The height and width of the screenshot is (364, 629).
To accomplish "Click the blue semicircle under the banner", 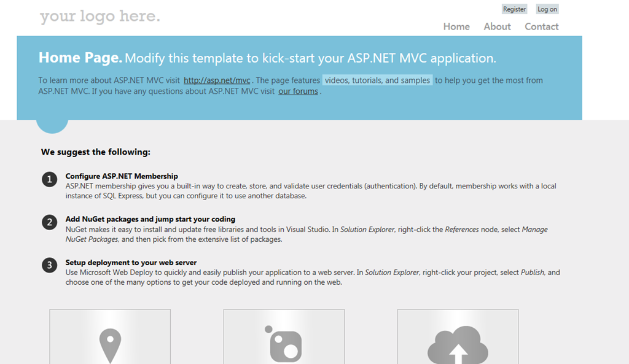I will click(x=52, y=126).
